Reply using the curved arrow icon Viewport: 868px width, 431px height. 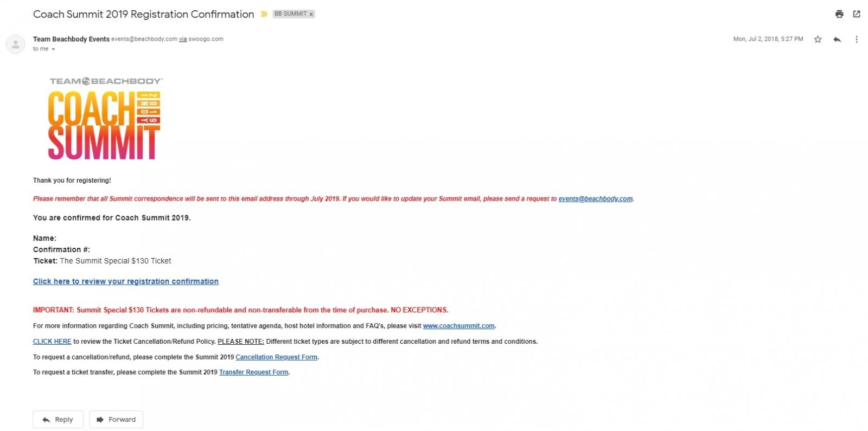pos(837,39)
